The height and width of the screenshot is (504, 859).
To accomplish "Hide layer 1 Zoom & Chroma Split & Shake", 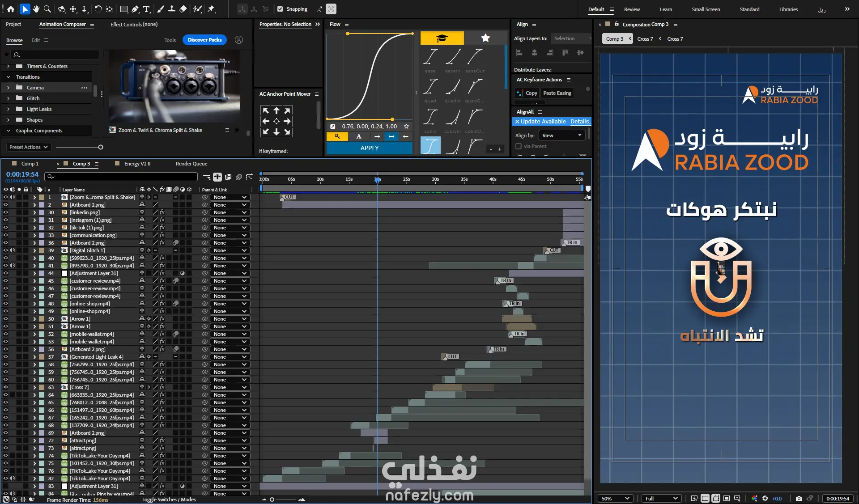I will 6,197.
